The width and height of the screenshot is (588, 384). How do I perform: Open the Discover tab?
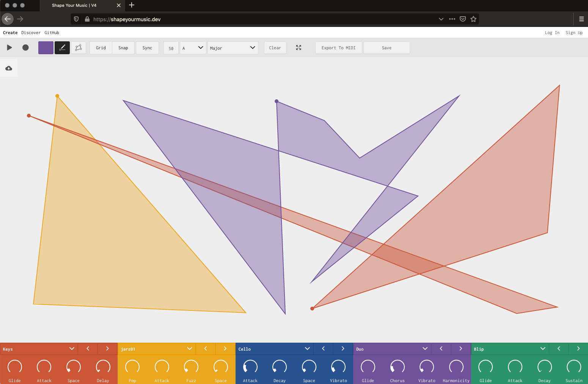(x=31, y=33)
